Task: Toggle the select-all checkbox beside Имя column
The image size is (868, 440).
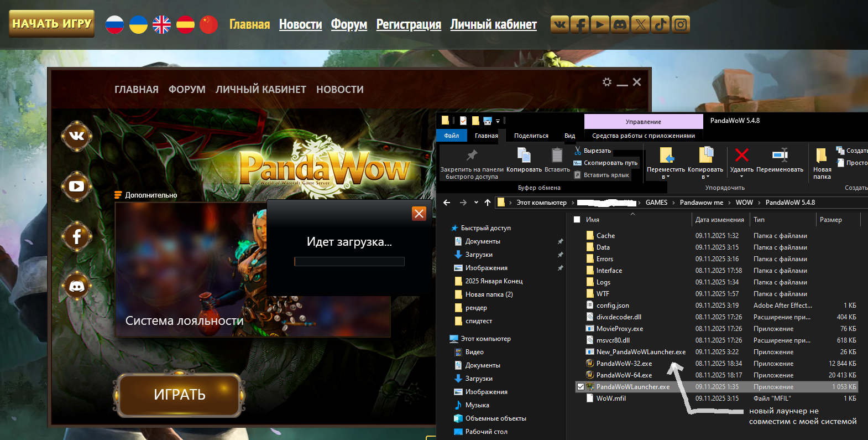Action: pos(577,220)
